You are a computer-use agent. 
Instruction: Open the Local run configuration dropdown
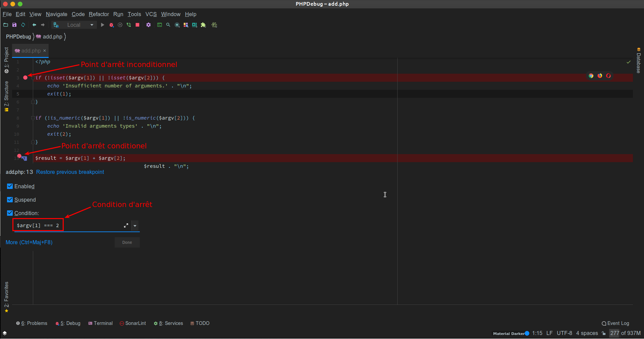click(80, 25)
